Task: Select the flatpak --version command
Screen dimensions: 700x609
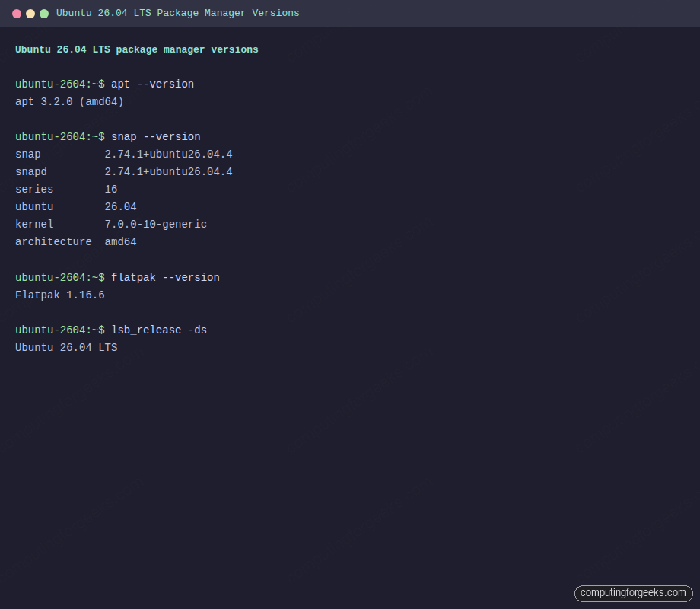Action: [166, 277]
